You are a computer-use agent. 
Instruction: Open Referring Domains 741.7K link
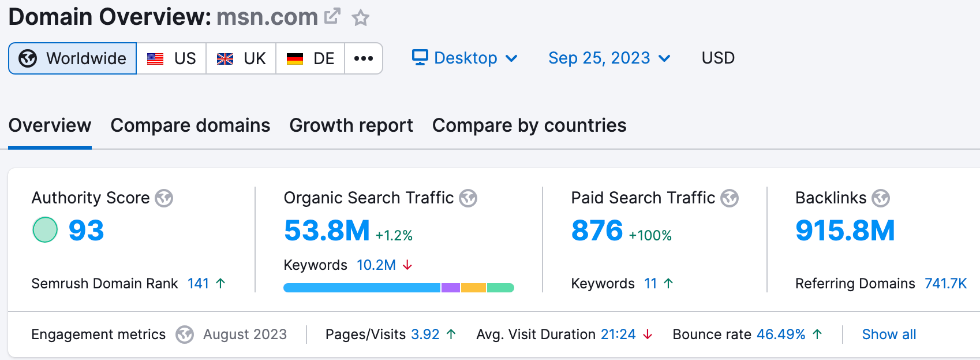click(x=945, y=284)
